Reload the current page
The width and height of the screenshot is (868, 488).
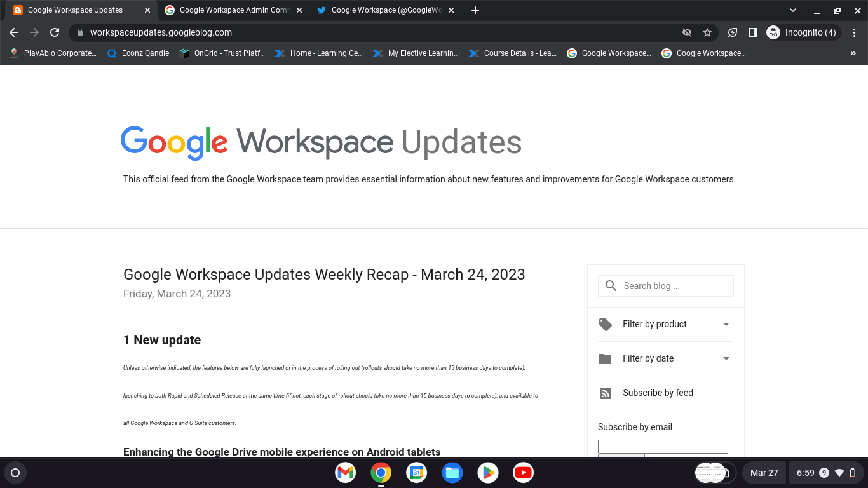55,32
